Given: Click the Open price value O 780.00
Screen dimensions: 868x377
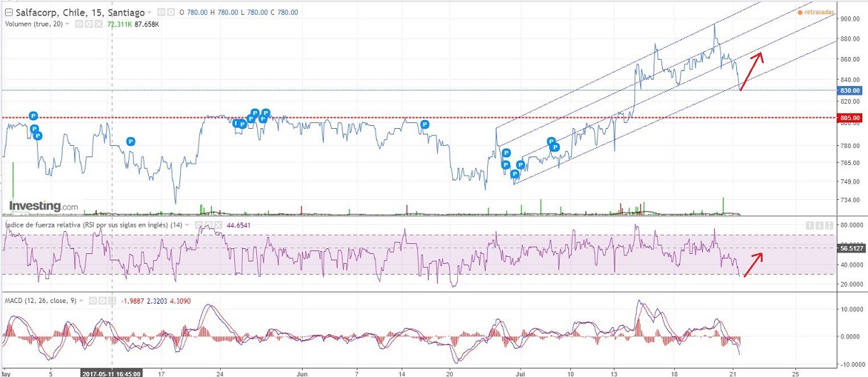Looking at the screenshot, I should tap(194, 12).
